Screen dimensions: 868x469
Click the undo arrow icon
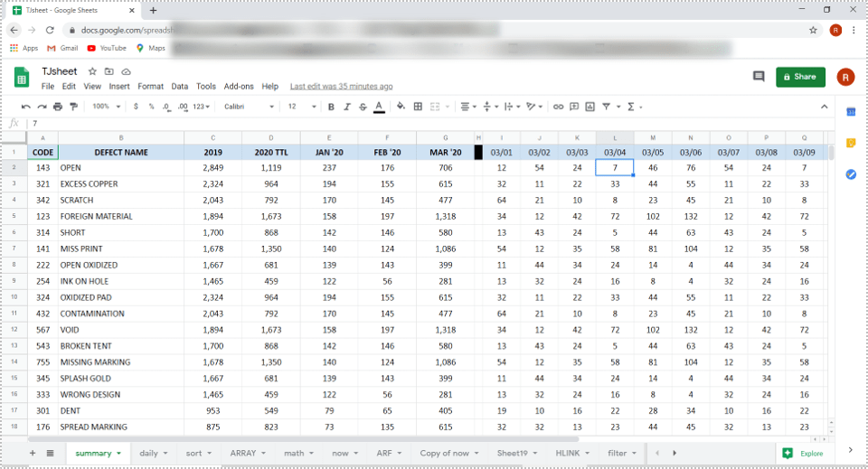[27, 107]
